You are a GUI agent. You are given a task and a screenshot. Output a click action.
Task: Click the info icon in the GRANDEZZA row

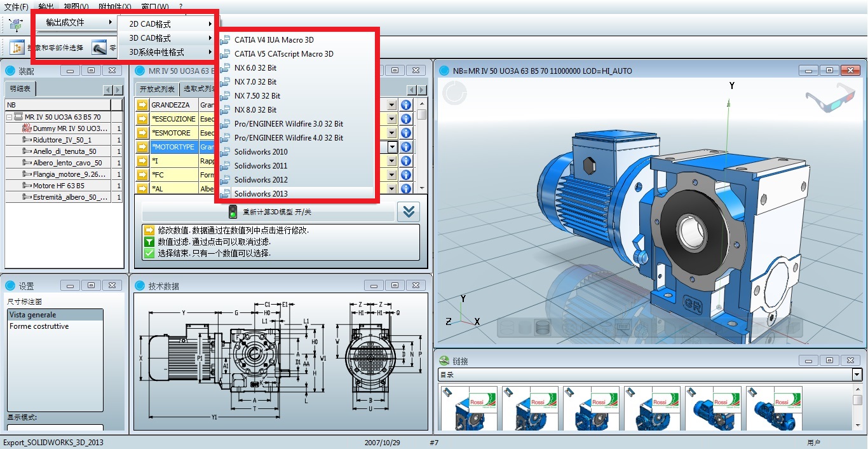[x=405, y=105]
